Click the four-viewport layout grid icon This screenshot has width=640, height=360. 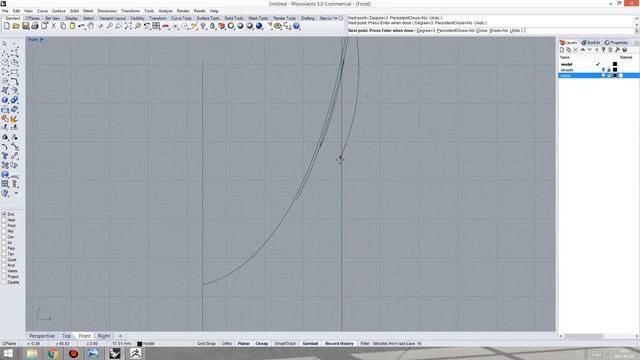click(x=156, y=26)
